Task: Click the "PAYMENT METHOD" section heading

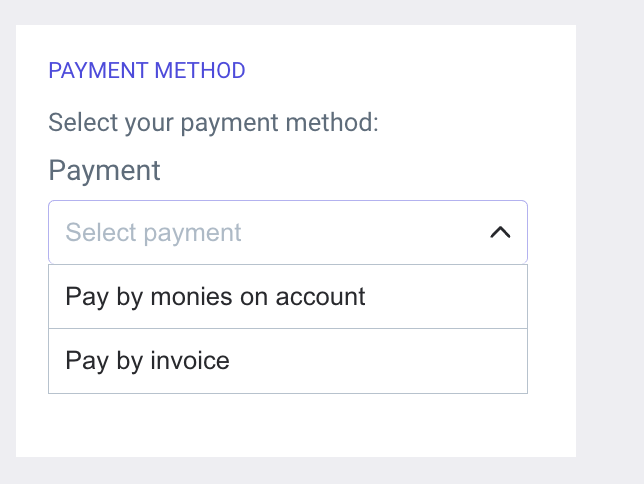Action: tap(147, 71)
